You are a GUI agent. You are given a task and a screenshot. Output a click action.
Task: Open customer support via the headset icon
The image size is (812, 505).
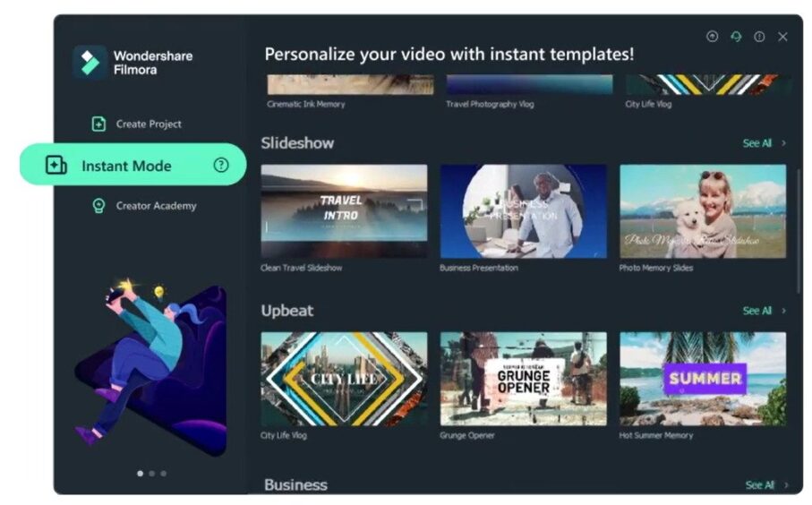click(x=736, y=37)
